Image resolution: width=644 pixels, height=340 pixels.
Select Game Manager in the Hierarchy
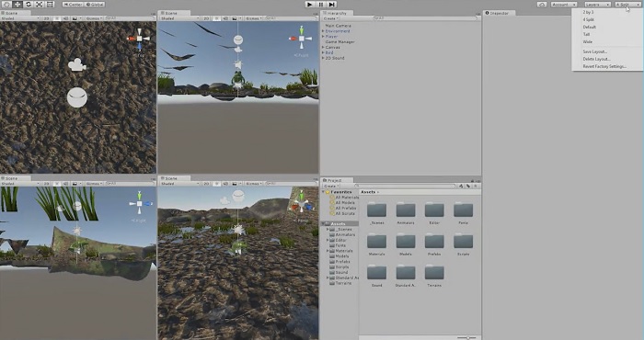pos(340,42)
